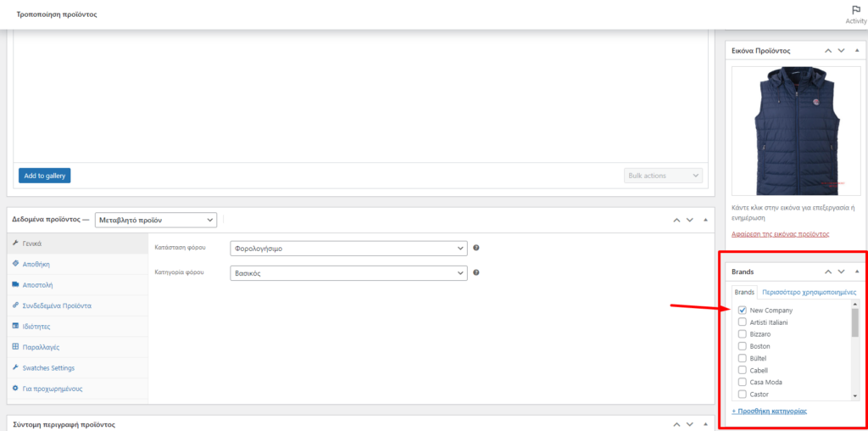Collapse the Brands panel toggle triangle
This screenshot has height=431, width=868.
[x=856, y=271]
